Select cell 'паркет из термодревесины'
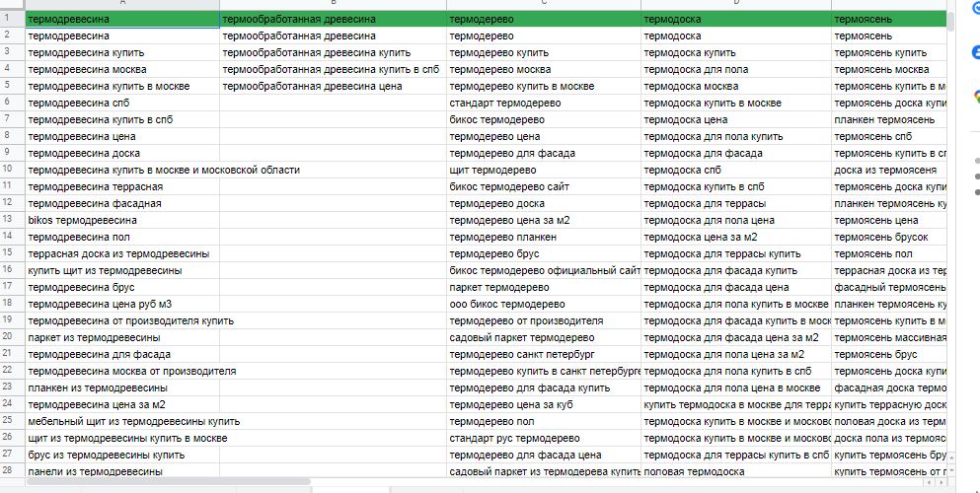The width and height of the screenshot is (980, 493). (x=122, y=337)
